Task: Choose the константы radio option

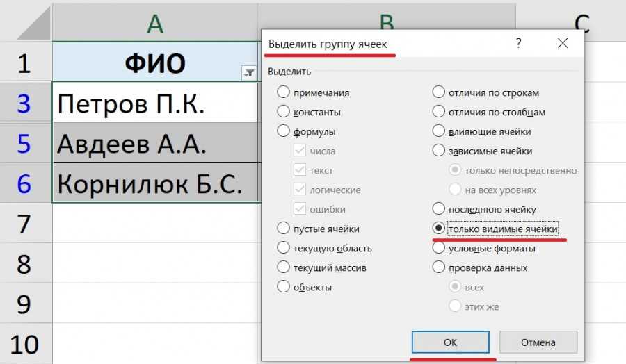Action: (283, 112)
